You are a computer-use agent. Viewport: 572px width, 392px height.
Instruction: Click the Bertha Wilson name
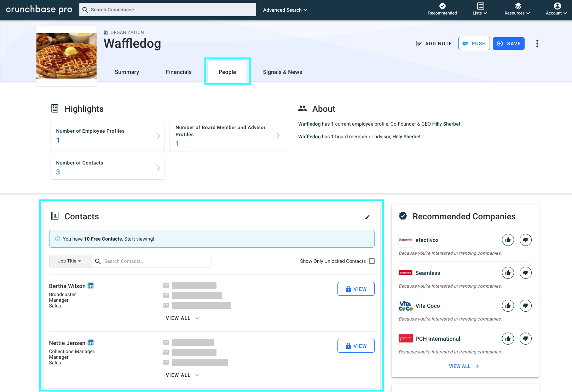coord(67,286)
